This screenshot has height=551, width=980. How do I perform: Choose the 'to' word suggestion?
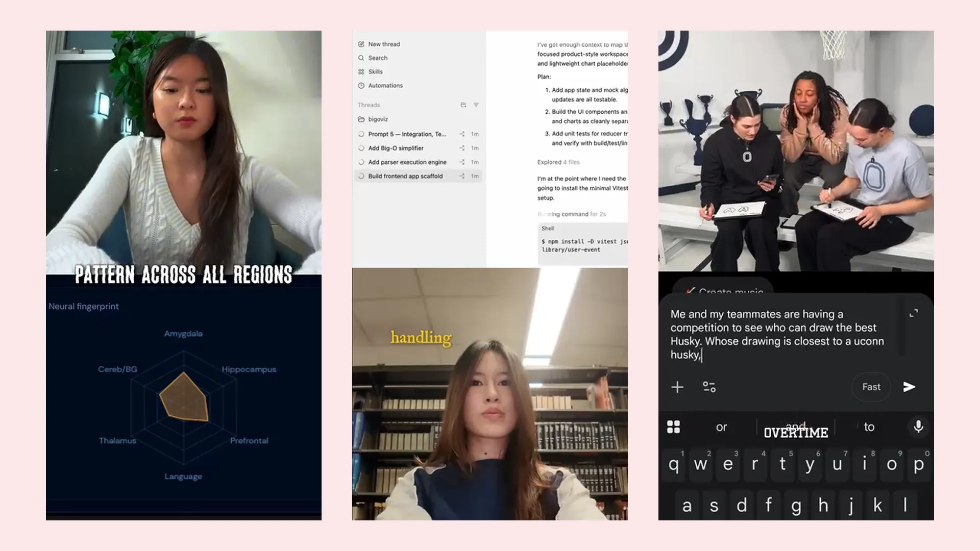pos(869,427)
